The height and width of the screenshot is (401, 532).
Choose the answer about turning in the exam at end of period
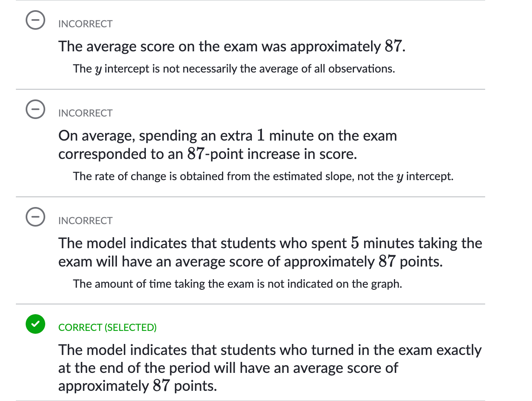pyautogui.click(x=270, y=368)
